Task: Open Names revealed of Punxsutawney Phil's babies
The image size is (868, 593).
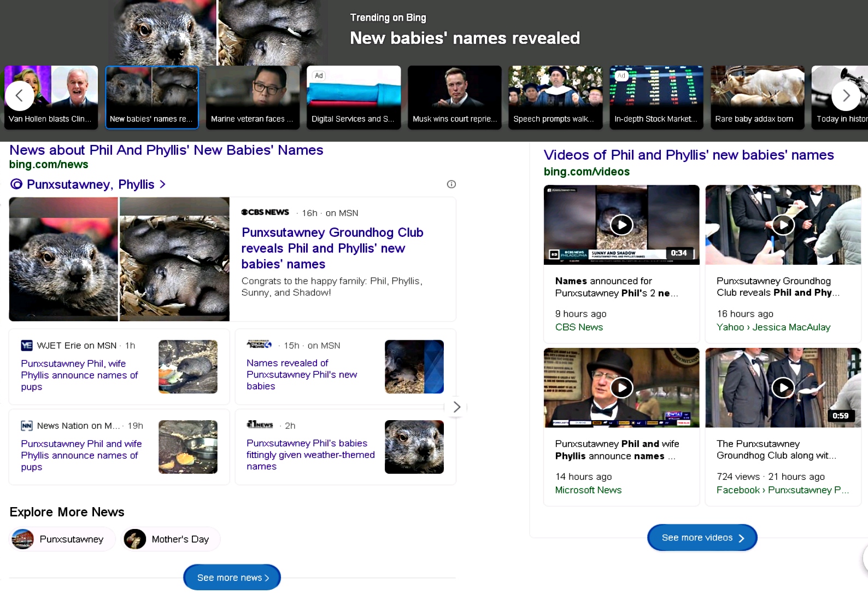Action: click(302, 375)
